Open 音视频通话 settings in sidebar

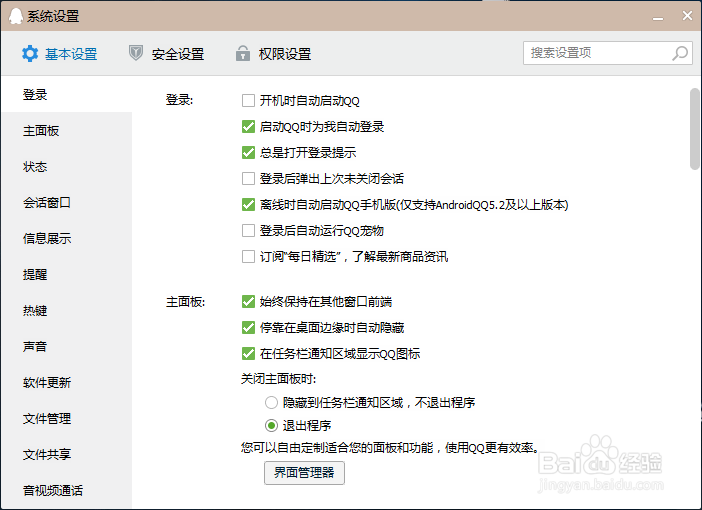tap(67, 490)
